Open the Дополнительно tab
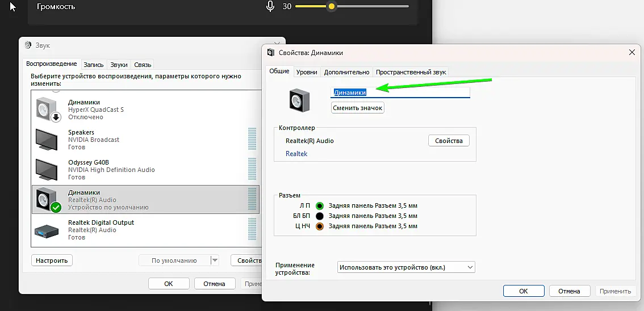644x311 pixels. 346,72
